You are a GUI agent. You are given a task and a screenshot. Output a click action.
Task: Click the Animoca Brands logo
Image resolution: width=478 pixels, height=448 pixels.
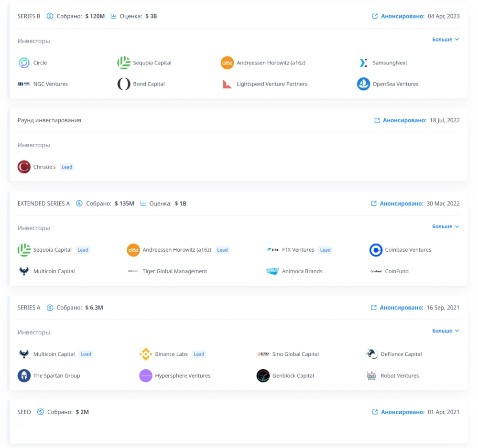coord(272,271)
